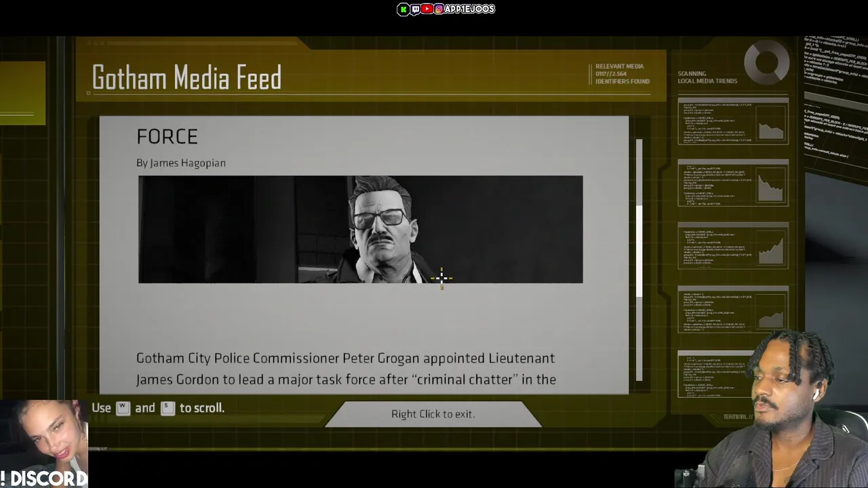The width and height of the screenshot is (868, 488).
Task: Click the circular scanning ring icon
Action: click(x=767, y=62)
